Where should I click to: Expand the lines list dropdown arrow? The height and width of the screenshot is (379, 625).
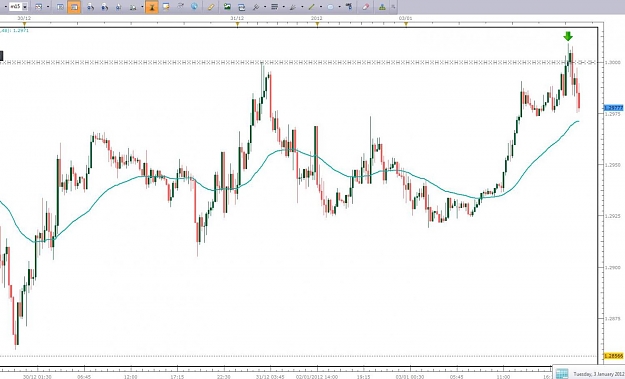click(283, 7)
